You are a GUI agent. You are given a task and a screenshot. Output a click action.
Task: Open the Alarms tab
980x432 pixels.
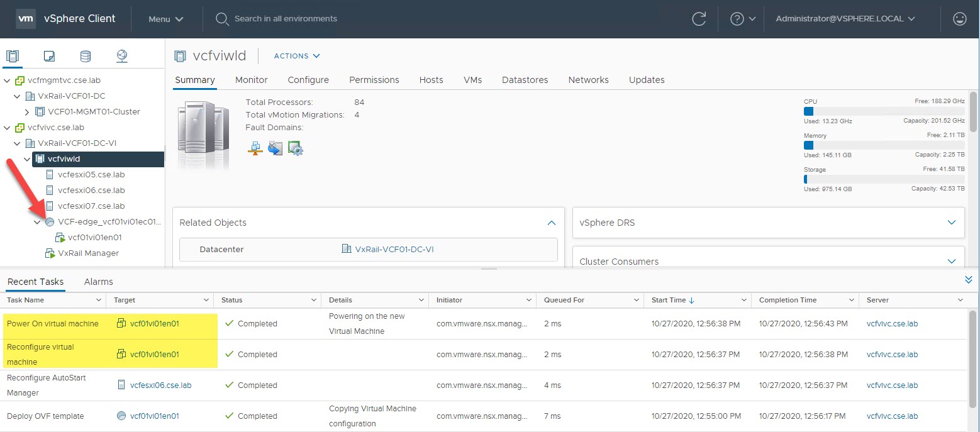point(99,282)
